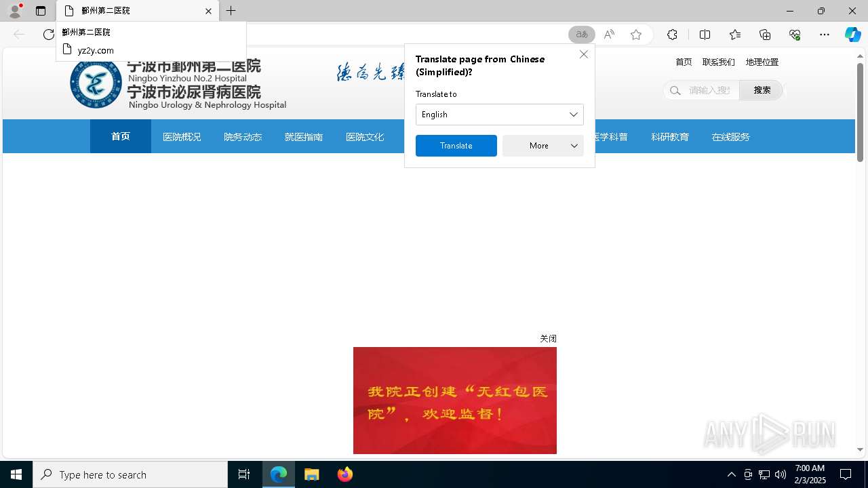Open the notification center icon
This screenshot has width=868, height=488.
[x=846, y=474]
